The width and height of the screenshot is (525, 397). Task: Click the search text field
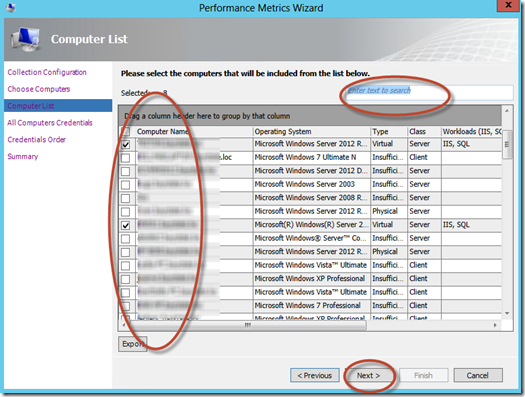click(429, 92)
